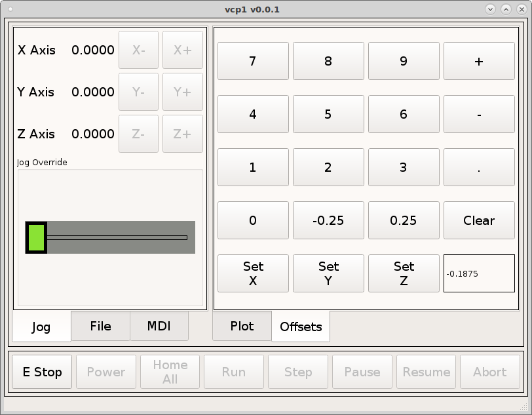Screen dimensions: 532x415
Task: Tap keypad digit 1
Action: coord(253,167)
